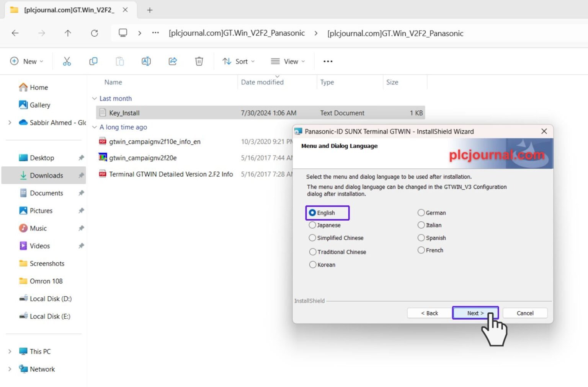This screenshot has height=387, width=588.
Task: Click the Rename icon in toolbar
Action: pos(146,61)
